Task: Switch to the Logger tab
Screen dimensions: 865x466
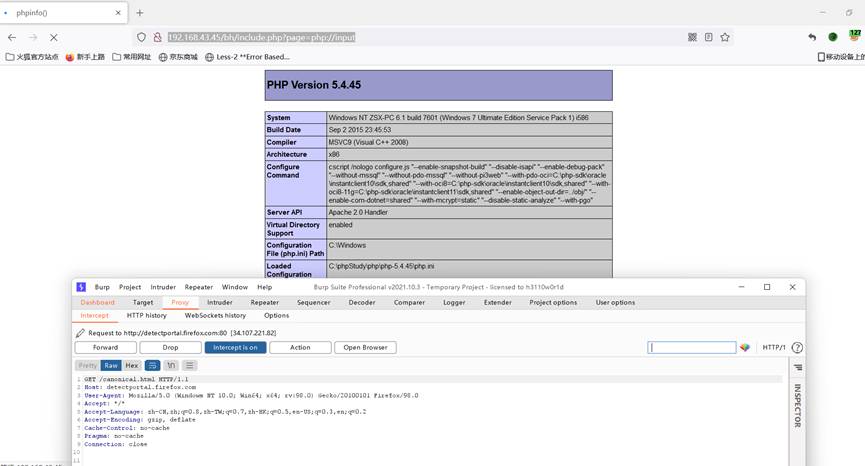Action: [454, 303]
